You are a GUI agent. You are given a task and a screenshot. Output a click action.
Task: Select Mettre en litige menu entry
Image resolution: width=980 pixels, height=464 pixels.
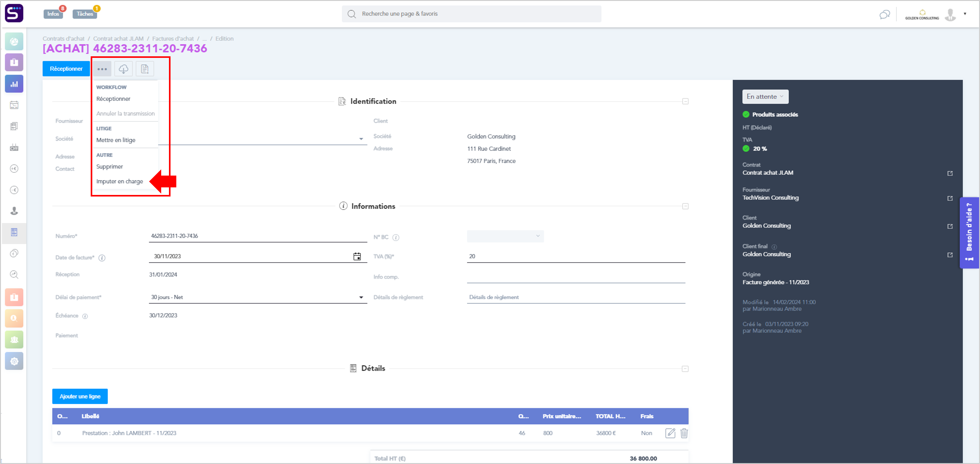pyautogui.click(x=116, y=140)
